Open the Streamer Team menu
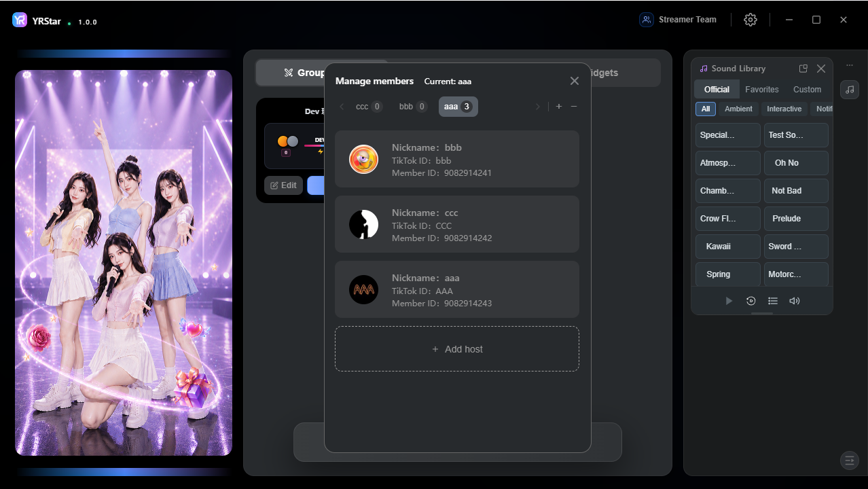868x489 pixels. [x=678, y=20]
